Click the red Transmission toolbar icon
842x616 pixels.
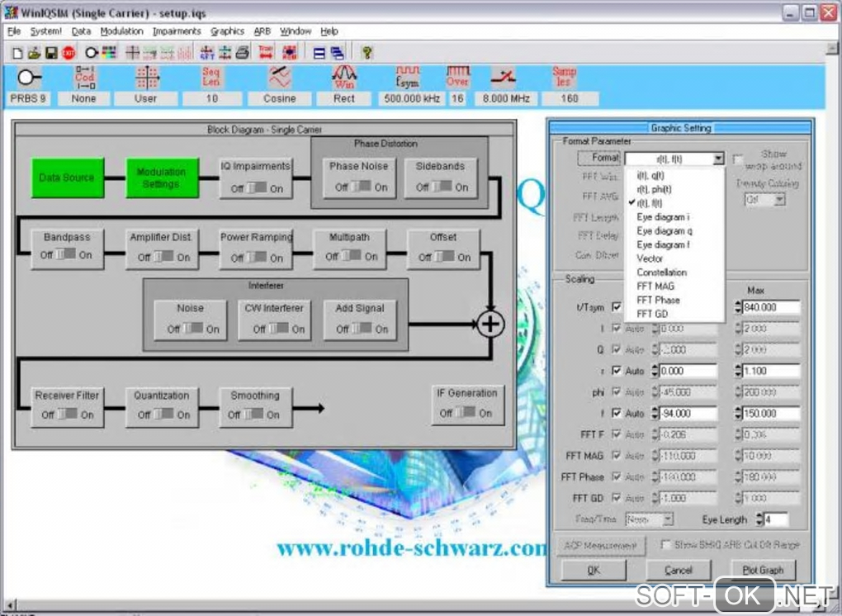(266, 53)
